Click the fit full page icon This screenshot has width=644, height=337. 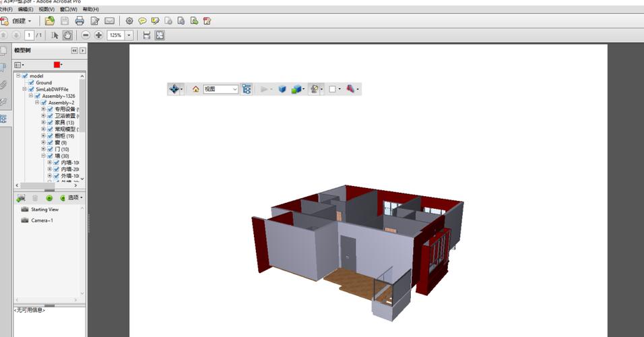[x=160, y=35]
